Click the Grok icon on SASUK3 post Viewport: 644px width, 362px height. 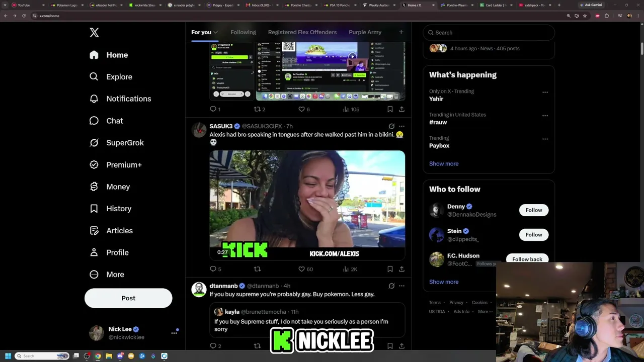(391, 126)
